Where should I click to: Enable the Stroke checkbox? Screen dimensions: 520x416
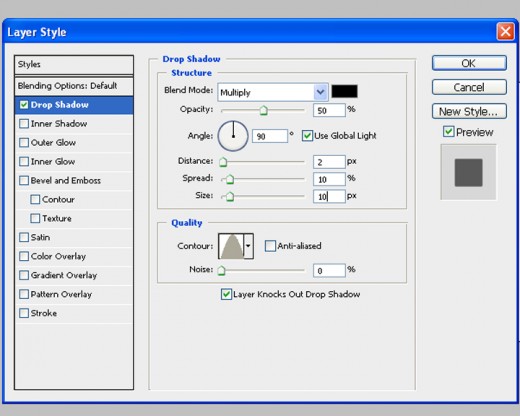[x=24, y=313]
